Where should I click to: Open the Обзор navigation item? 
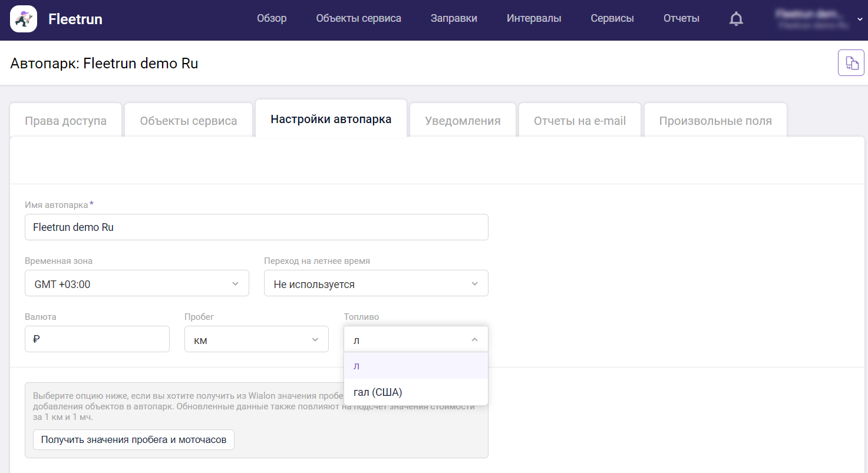pyautogui.click(x=272, y=19)
